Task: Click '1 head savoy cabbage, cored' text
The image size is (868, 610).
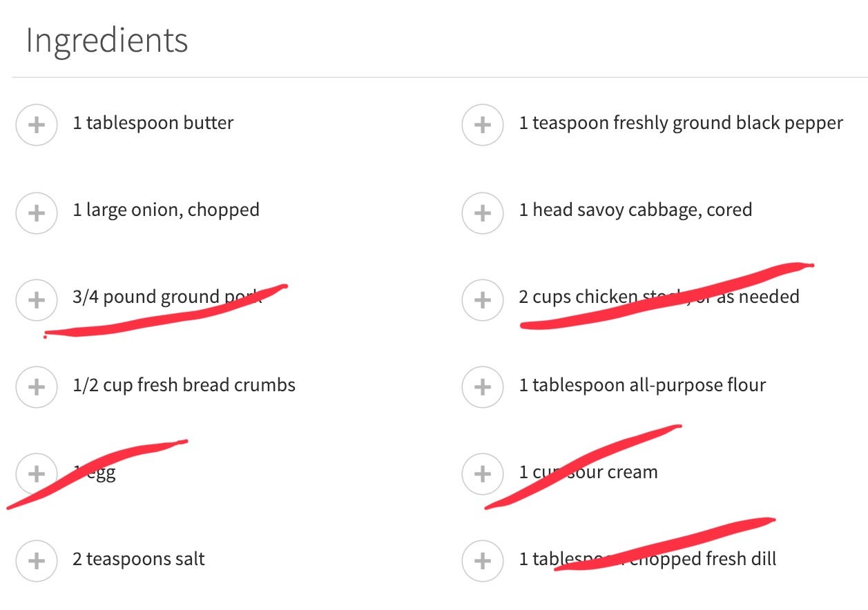Action: tap(635, 210)
